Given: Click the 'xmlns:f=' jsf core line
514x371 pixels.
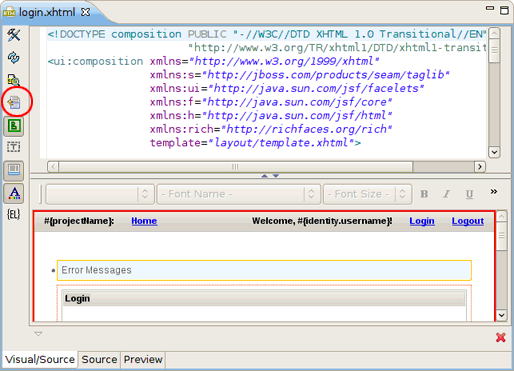Looking at the screenshot, I should [x=271, y=102].
